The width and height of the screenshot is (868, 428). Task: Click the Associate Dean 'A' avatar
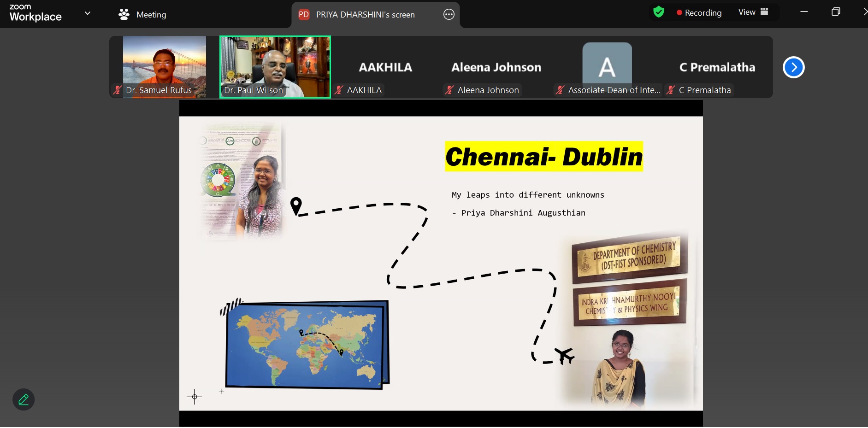pos(607,64)
